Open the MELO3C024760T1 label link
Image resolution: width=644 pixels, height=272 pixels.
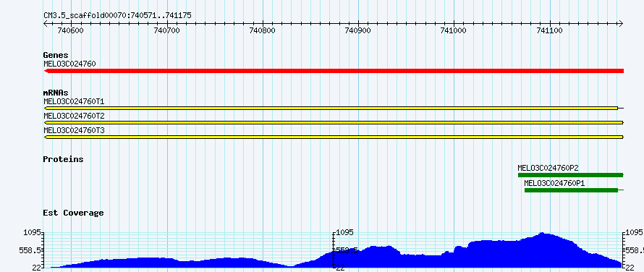point(74,101)
